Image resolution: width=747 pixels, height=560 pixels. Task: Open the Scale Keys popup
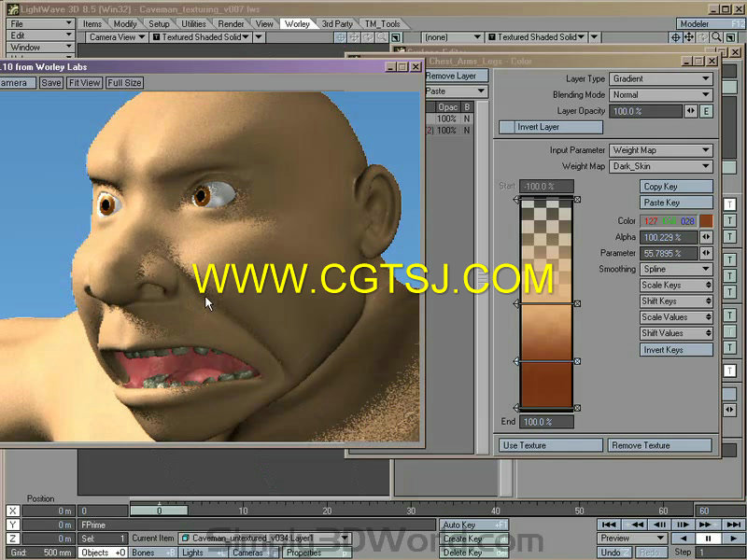(676, 286)
